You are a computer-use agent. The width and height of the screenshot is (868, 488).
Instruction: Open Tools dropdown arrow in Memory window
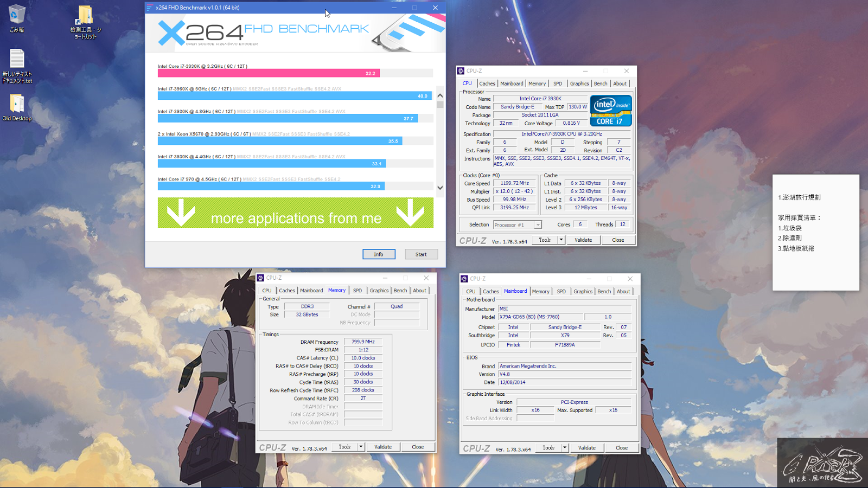click(361, 447)
